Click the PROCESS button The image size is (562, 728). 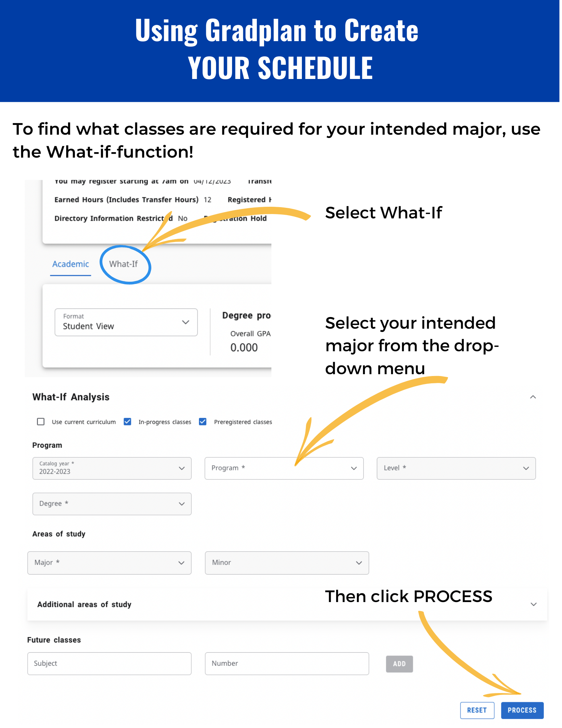522,710
